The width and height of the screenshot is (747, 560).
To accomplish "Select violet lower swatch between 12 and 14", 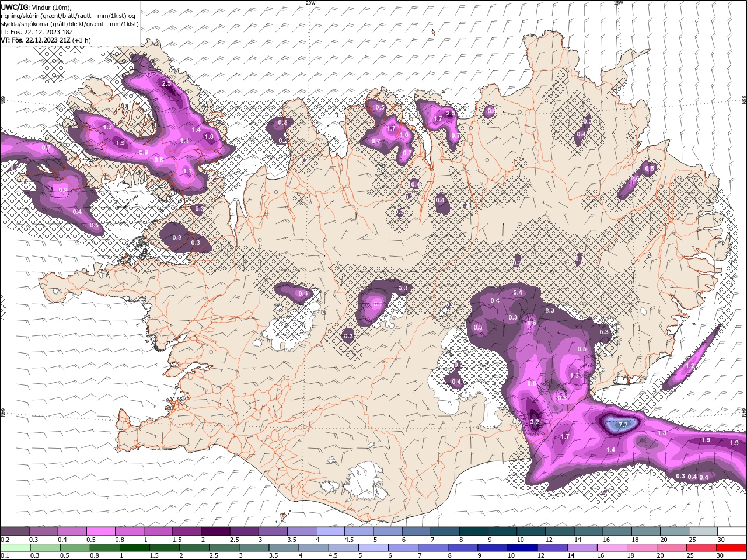I will (552, 548).
